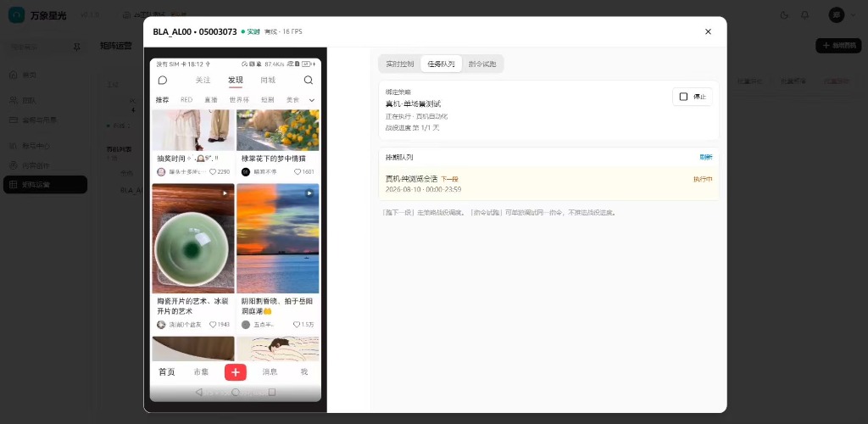Select the 发现 tab in phone screen
Viewport: 868px width, 424px height.
[236, 81]
